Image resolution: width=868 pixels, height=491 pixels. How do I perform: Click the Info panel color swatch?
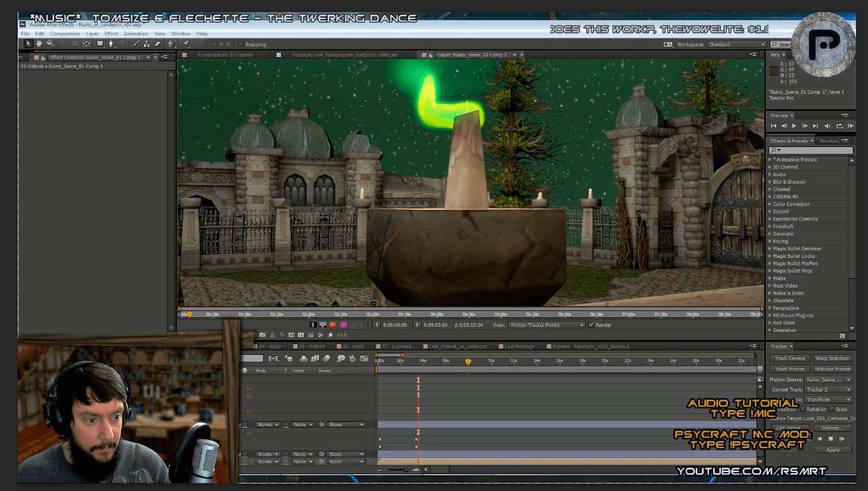click(x=774, y=70)
